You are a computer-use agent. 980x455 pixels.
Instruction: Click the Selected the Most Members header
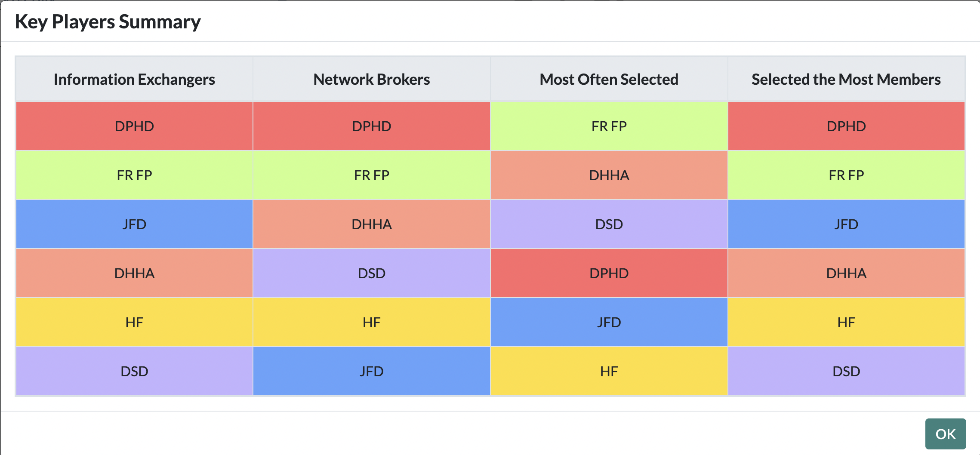(846, 79)
